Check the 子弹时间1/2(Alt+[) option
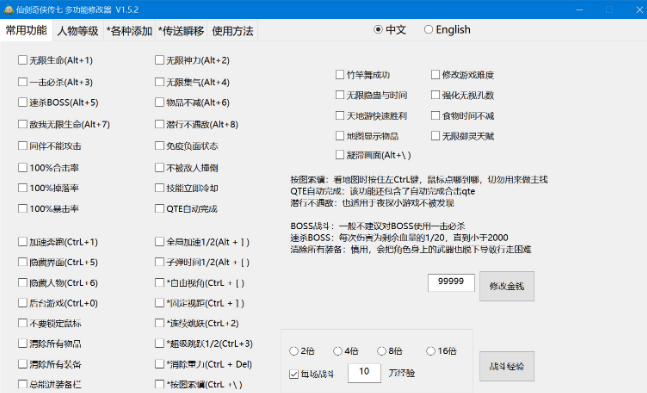 [160, 262]
